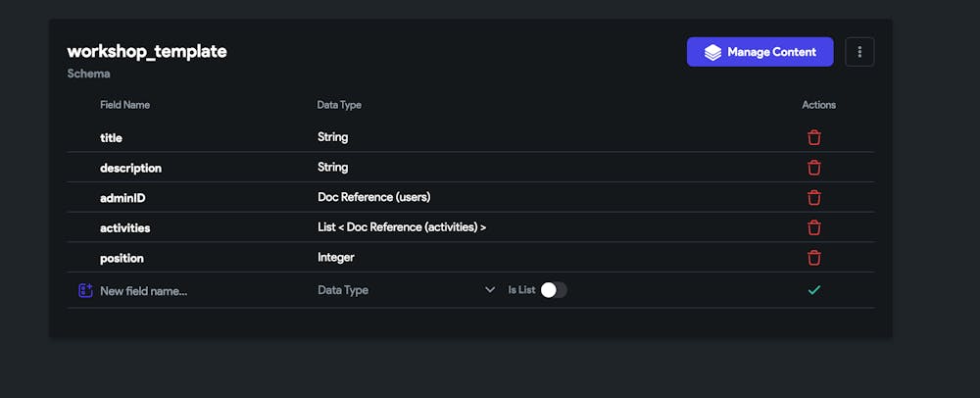980x398 pixels.
Task: Delete the description field
Action: (x=813, y=168)
